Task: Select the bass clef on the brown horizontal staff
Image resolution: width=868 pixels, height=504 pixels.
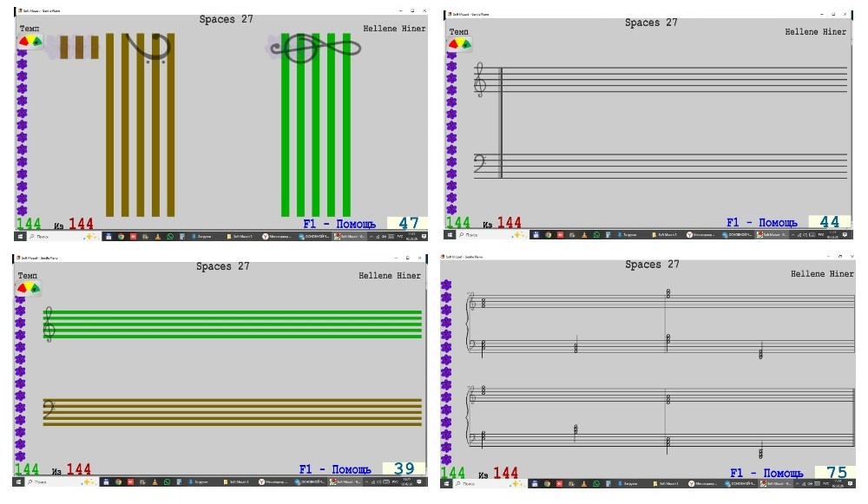Action: (x=50, y=411)
